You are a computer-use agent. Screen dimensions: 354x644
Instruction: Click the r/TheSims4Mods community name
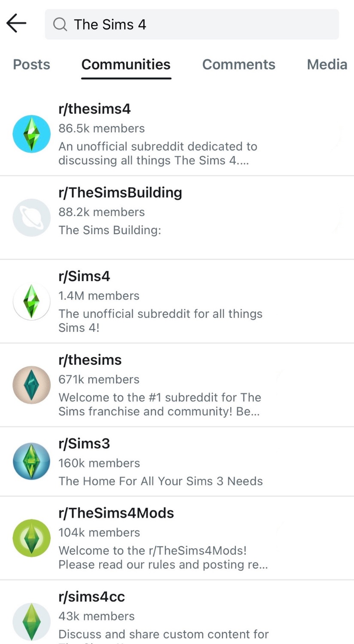(116, 513)
